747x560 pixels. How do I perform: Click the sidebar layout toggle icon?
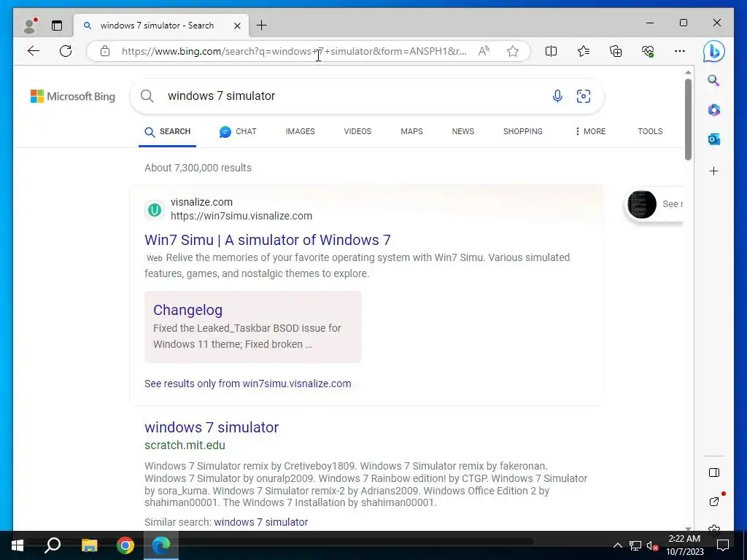pos(713,472)
